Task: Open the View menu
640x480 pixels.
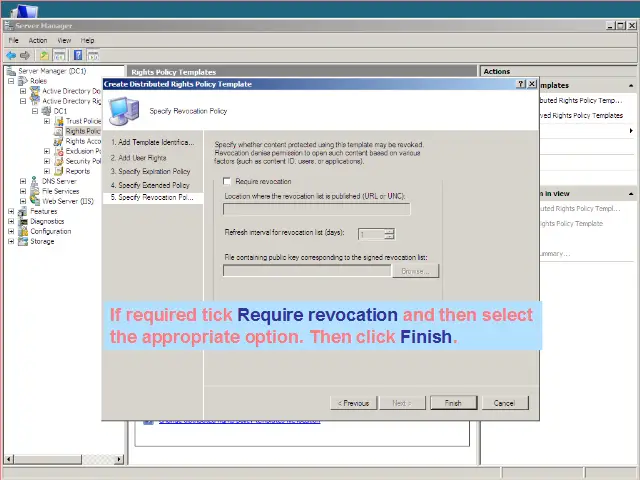Action: (x=64, y=40)
